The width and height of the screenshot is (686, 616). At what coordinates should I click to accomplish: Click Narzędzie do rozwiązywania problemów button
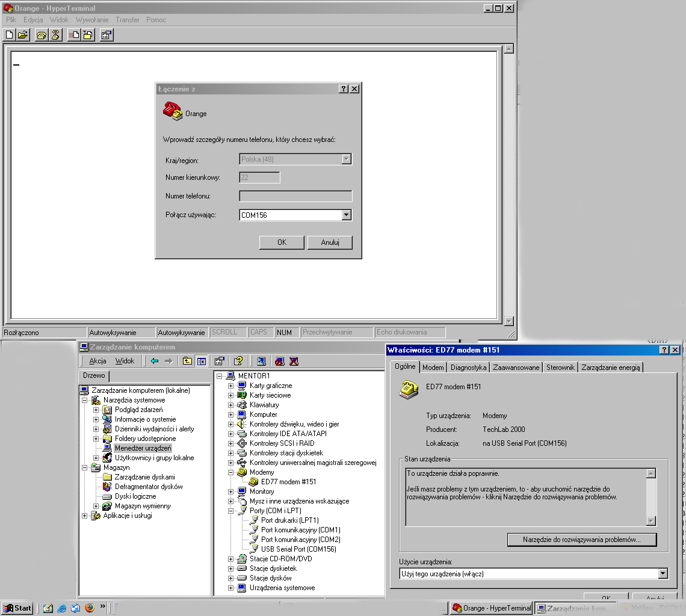pyautogui.click(x=582, y=540)
